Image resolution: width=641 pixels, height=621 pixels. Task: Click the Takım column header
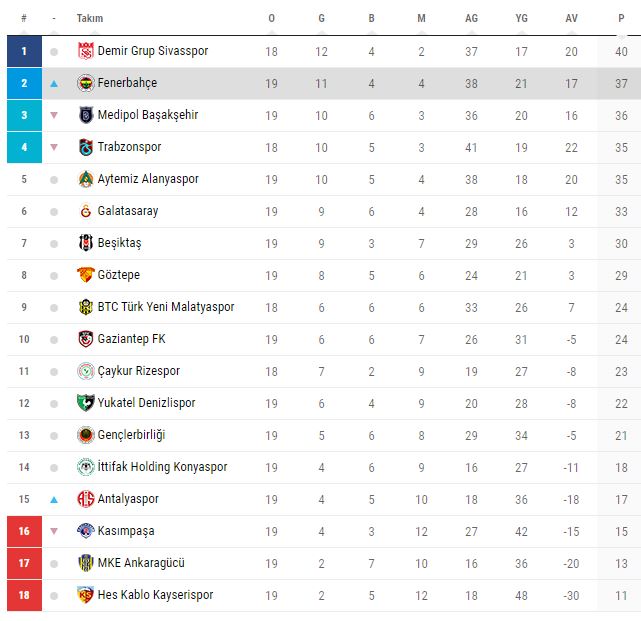pyautogui.click(x=90, y=18)
